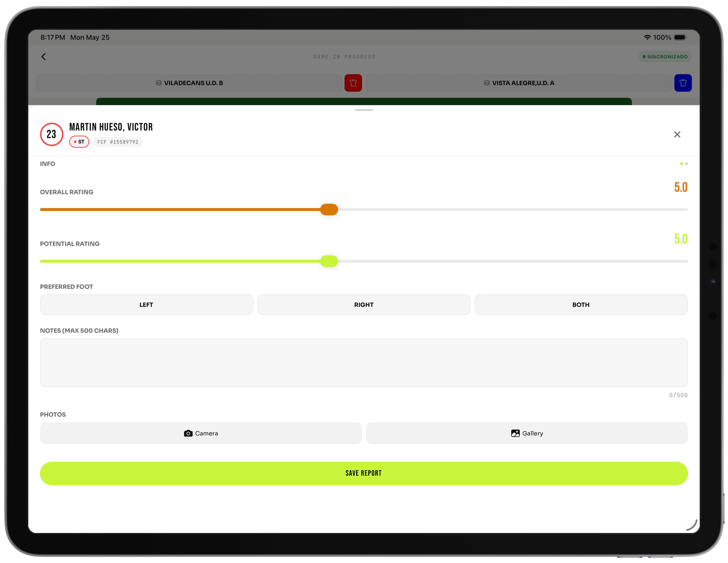Tap the battery status icon
The height and width of the screenshot is (563, 728).
point(680,37)
